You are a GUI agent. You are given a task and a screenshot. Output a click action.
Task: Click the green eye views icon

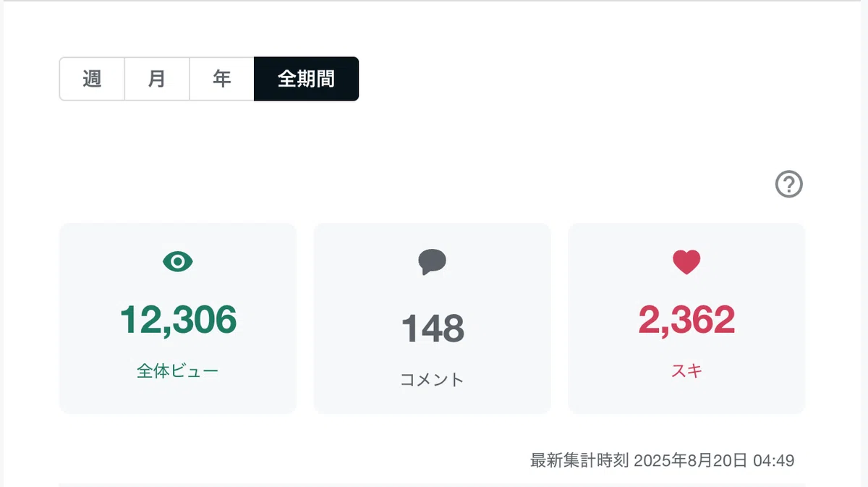(x=178, y=261)
